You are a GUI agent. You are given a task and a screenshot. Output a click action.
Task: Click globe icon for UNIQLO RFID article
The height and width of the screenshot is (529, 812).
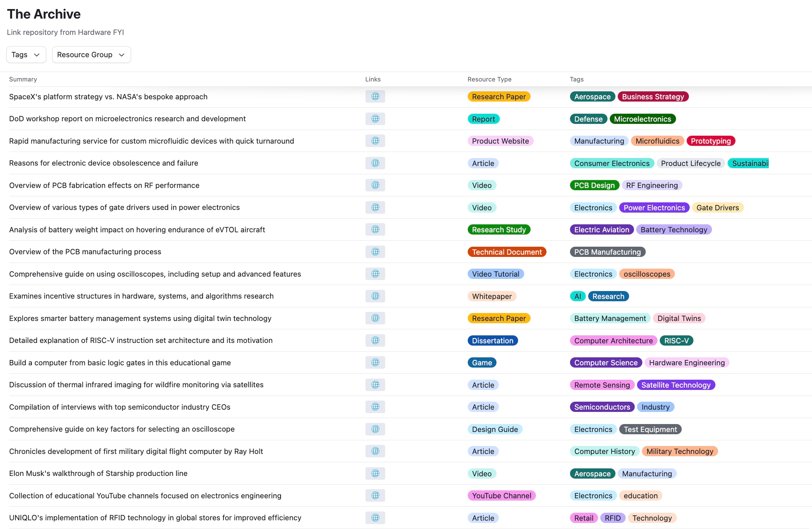coord(375,518)
